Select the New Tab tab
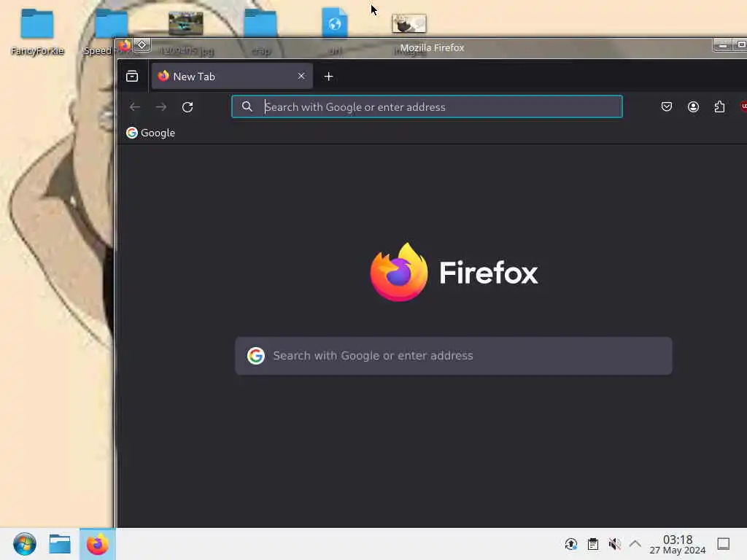Viewport: 747px width, 560px height. (232, 76)
